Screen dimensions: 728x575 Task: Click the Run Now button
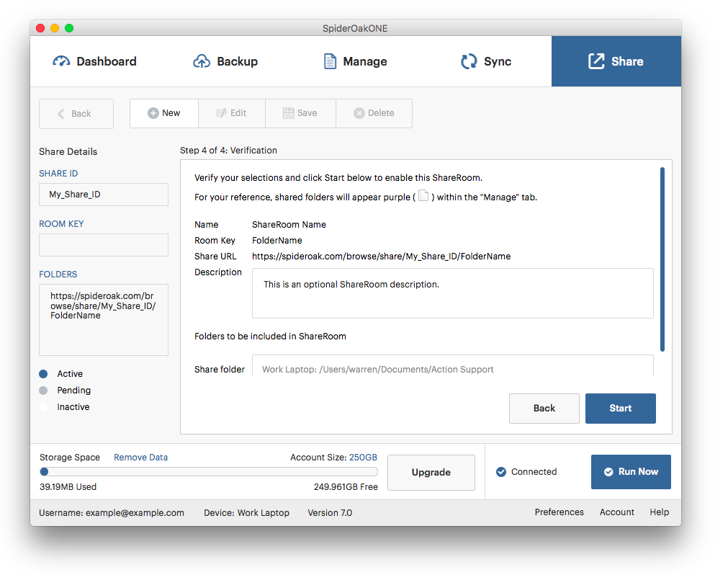(631, 472)
